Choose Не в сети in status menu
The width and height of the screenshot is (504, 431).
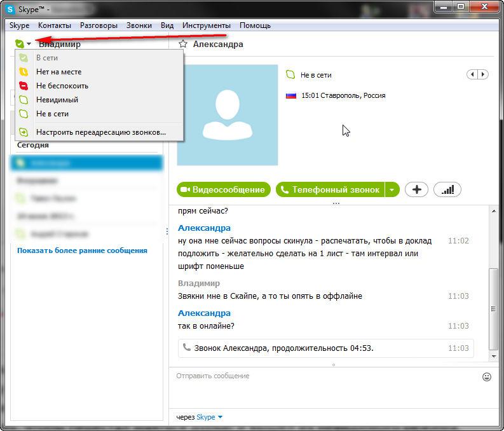tap(99, 114)
